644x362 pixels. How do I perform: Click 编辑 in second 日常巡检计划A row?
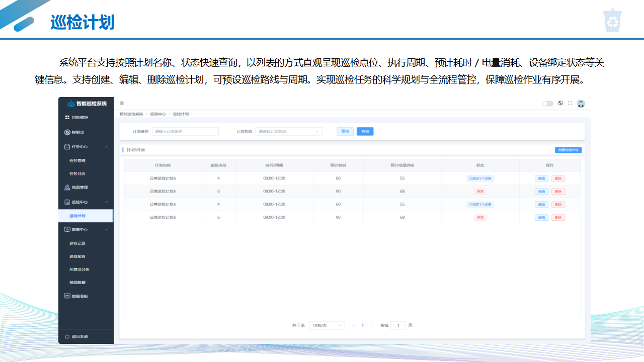point(541,205)
